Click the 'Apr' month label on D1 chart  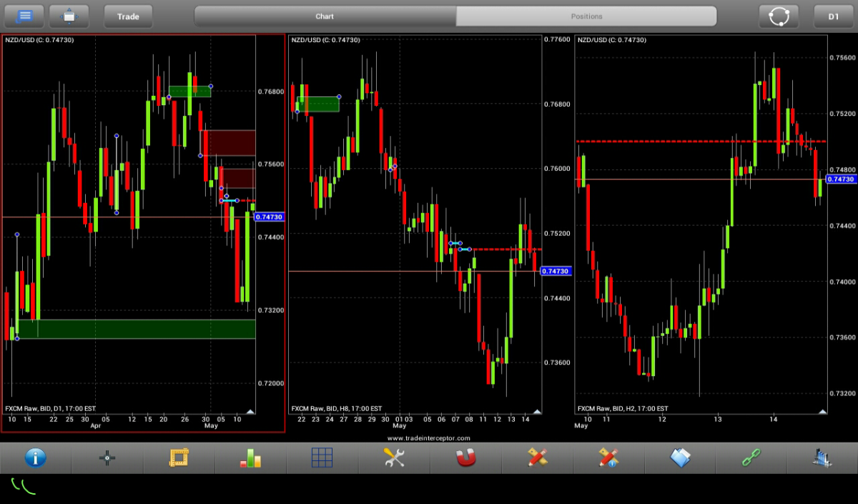(x=96, y=425)
